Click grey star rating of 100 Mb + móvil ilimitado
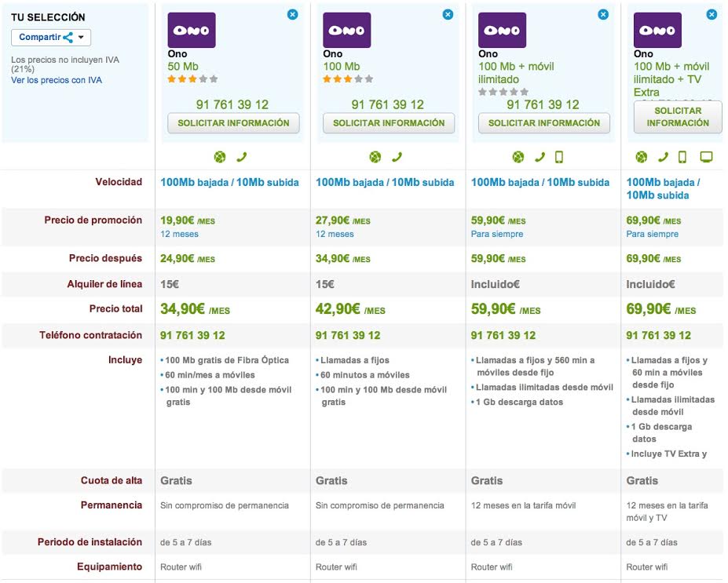This screenshot has height=583, width=728. click(503, 92)
